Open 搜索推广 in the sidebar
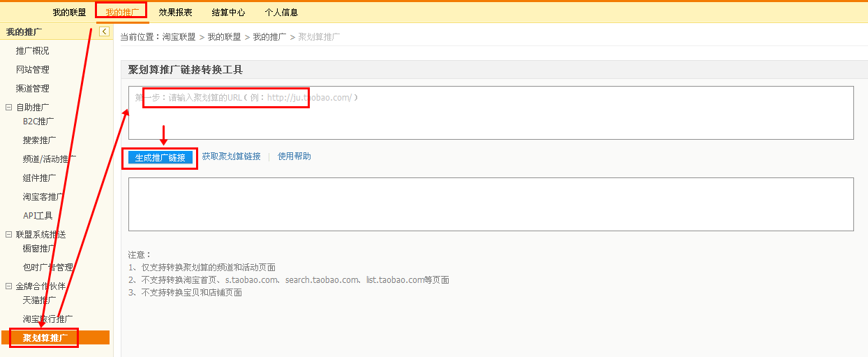Image resolution: width=868 pixels, height=357 pixels. point(39,140)
